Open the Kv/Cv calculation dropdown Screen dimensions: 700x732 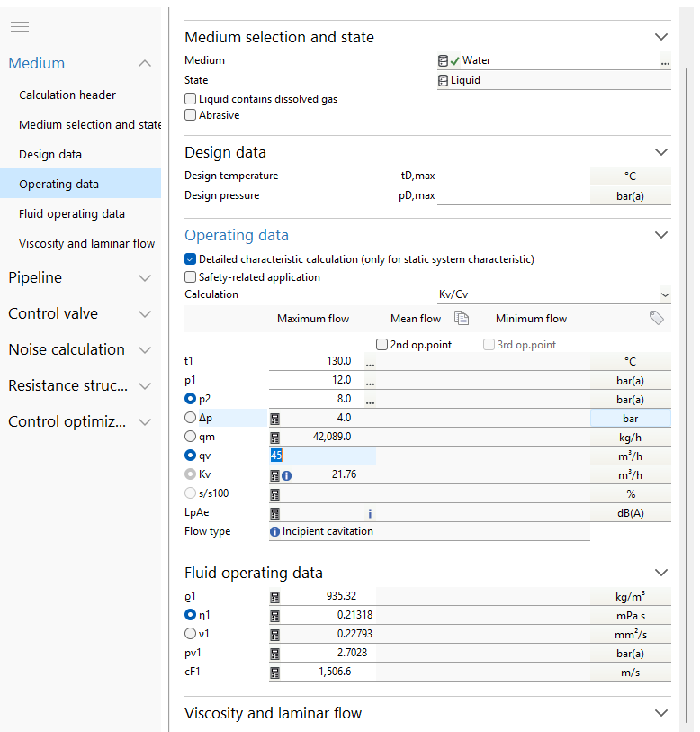tap(665, 294)
